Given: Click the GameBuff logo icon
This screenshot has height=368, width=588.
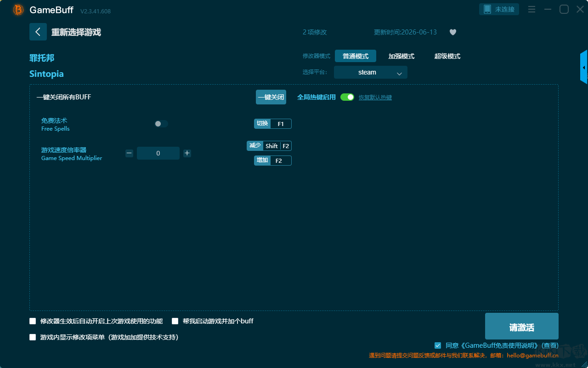Looking at the screenshot, I should pyautogui.click(x=18, y=10).
